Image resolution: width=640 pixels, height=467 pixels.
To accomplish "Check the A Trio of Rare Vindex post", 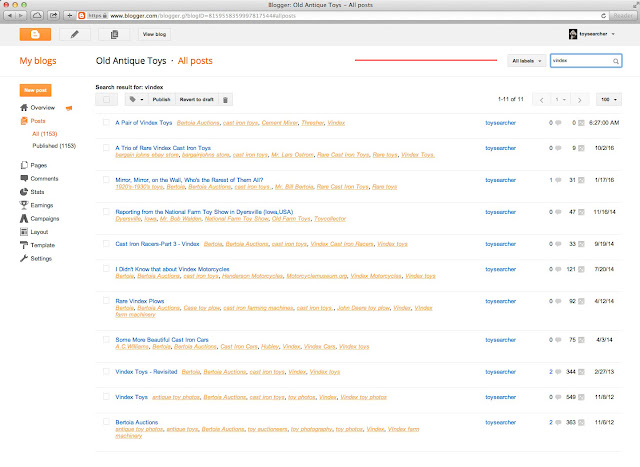I will (x=106, y=148).
